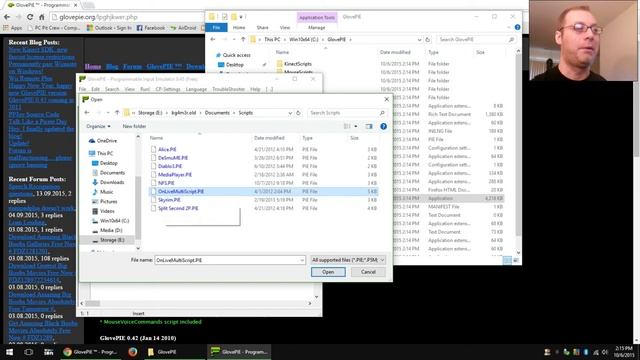This screenshot has width=640, height=360.
Task: Select Diablo3.PIE file
Action: tap(170, 166)
